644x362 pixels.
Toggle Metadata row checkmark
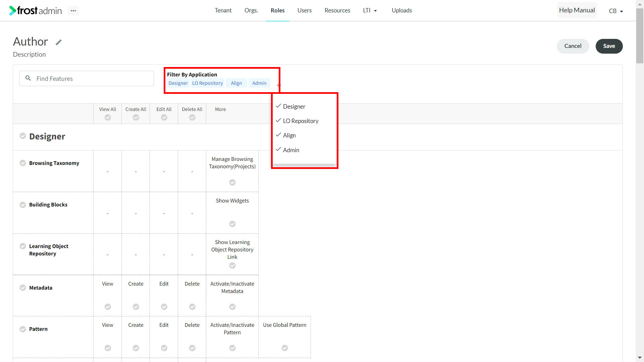pos(23,288)
